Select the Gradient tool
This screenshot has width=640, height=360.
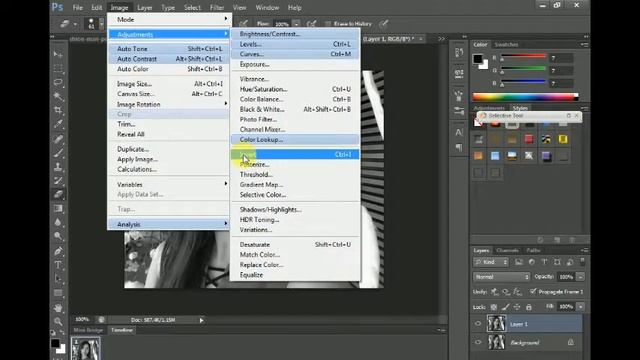click(58, 208)
